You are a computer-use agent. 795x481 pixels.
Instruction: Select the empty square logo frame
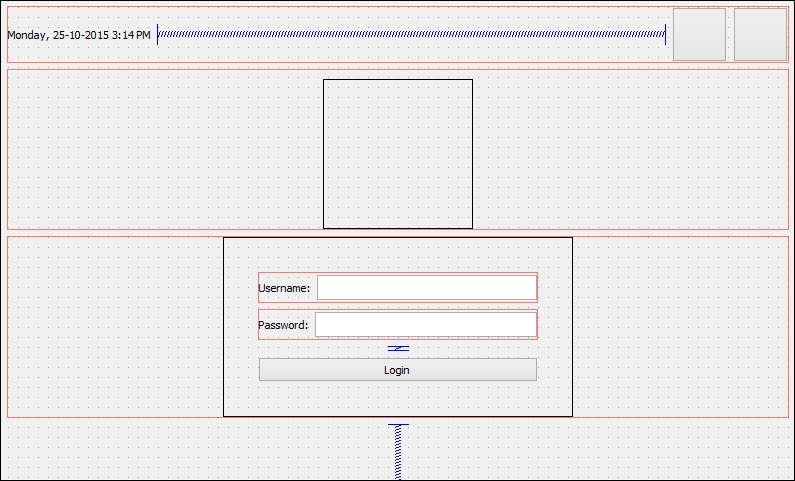[398, 154]
